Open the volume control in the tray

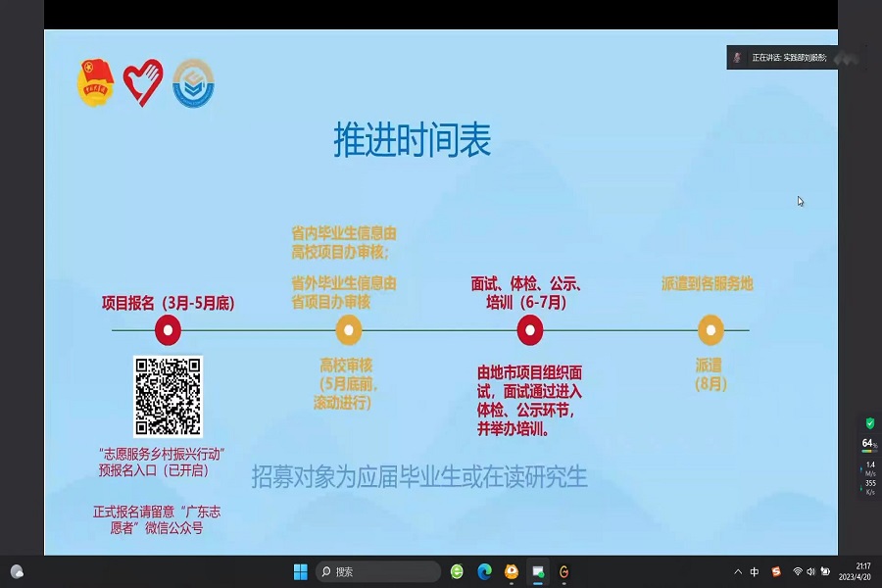coord(811,571)
